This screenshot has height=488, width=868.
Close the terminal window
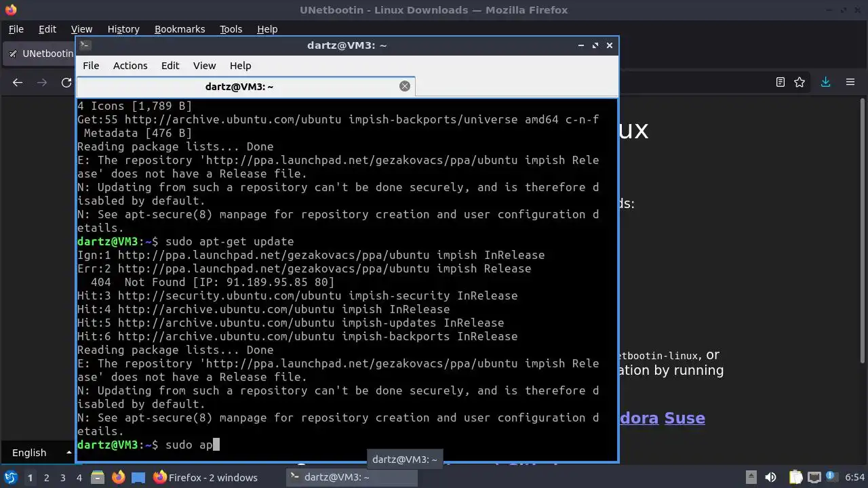coord(610,45)
